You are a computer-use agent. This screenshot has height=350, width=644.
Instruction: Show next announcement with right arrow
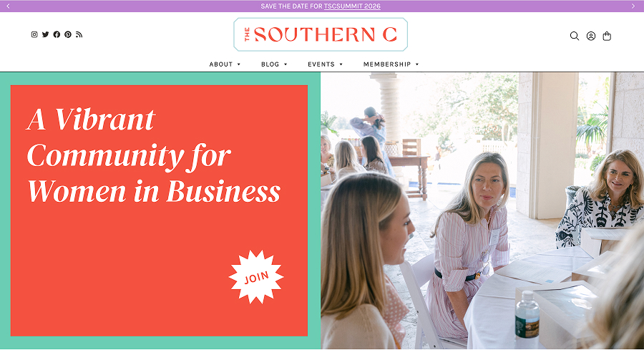coord(633,6)
